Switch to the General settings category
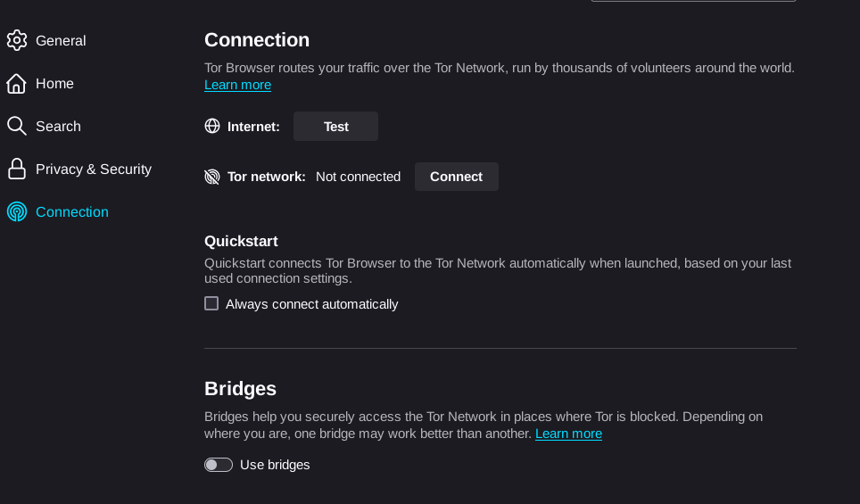Screen dimensions: 860x504 (x=61, y=41)
